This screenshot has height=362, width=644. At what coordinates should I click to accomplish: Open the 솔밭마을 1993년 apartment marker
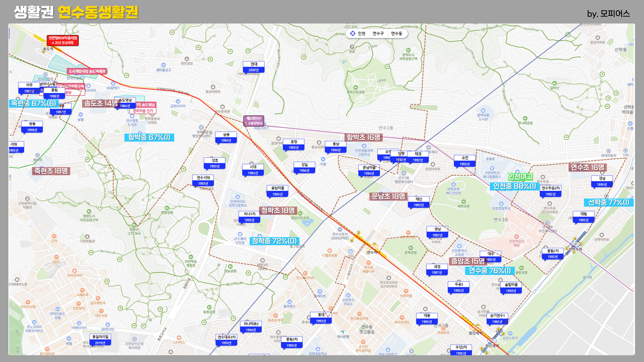pyautogui.click(x=511, y=288)
